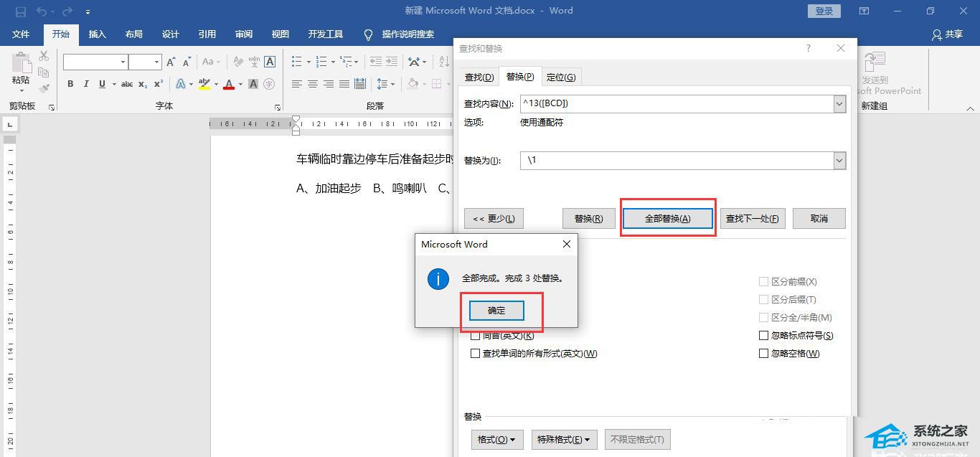Clear all formatting eraser icon
The width and height of the screenshot is (980, 457).
tap(237, 62)
